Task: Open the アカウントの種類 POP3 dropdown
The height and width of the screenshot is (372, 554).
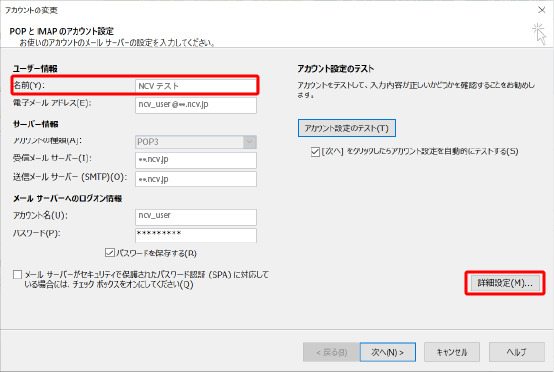Action: point(196,142)
